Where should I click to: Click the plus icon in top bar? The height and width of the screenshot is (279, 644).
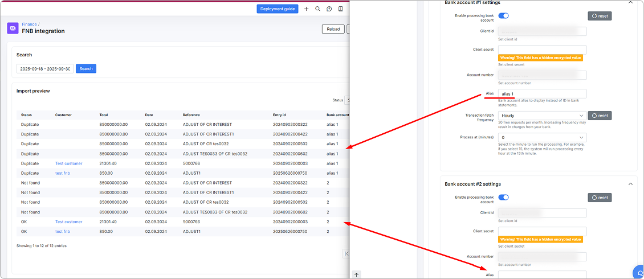(307, 9)
